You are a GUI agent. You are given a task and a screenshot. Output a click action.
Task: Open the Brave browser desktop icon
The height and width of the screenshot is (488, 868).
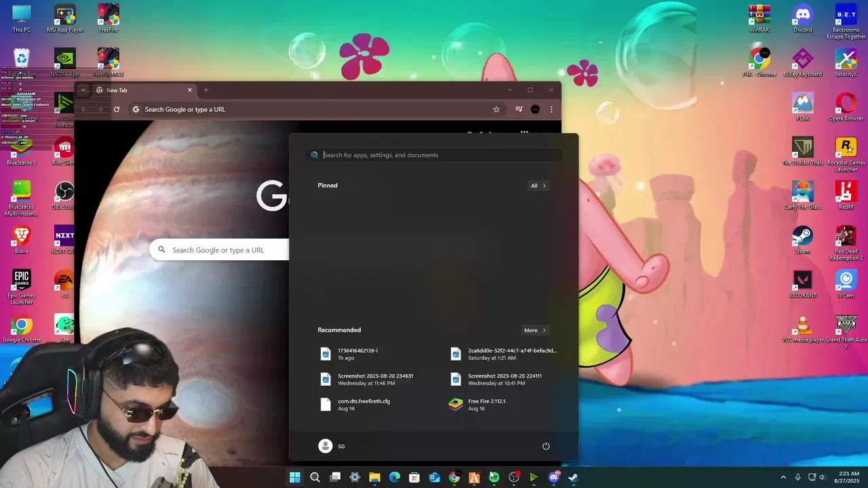pos(22,240)
